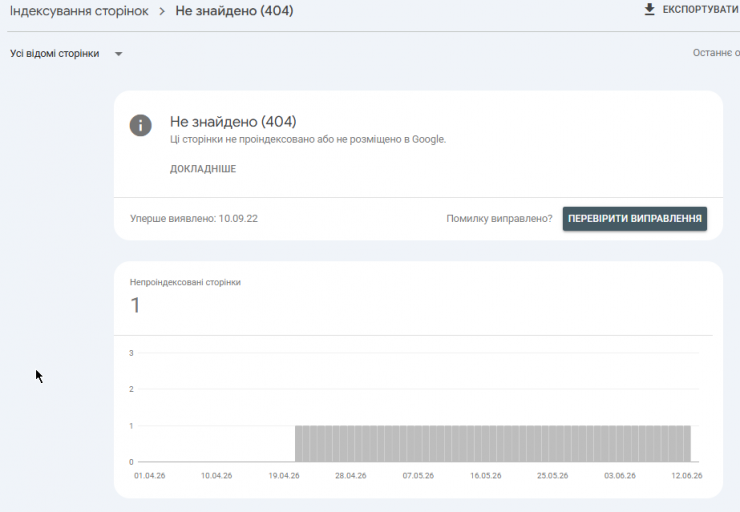
Task: Click the export download icon
Action: (649, 9)
